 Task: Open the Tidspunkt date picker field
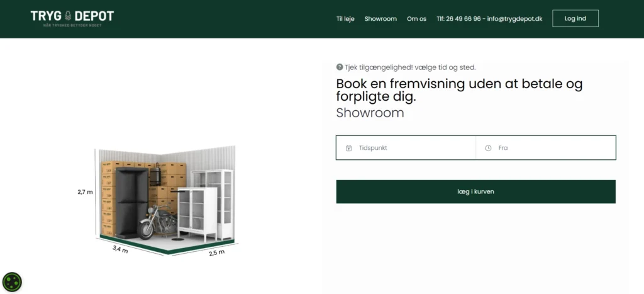click(406, 147)
